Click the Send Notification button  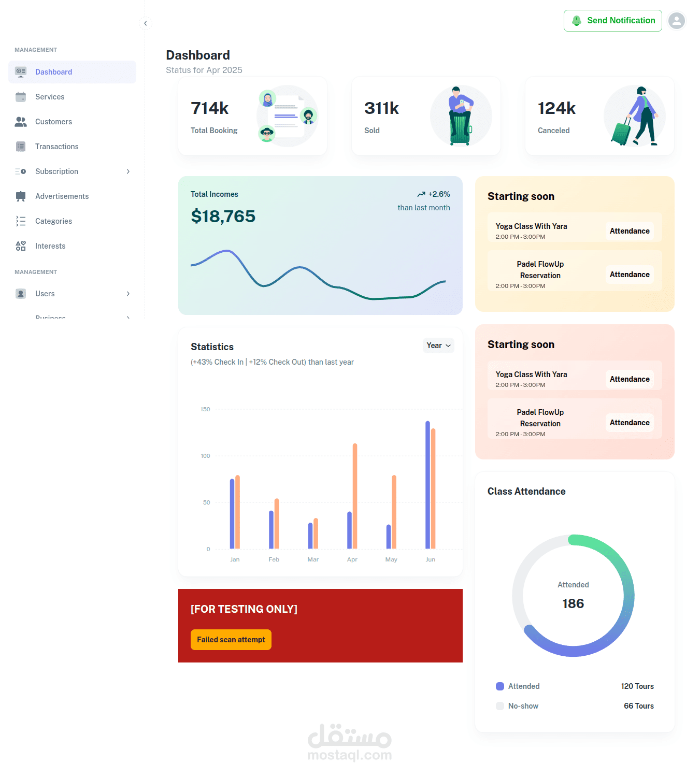[613, 21]
